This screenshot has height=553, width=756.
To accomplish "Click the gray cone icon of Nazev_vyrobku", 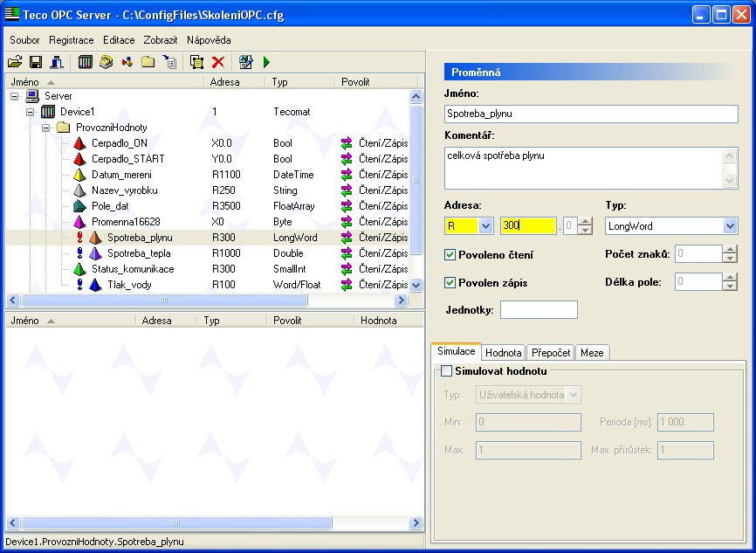I will (x=79, y=190).
